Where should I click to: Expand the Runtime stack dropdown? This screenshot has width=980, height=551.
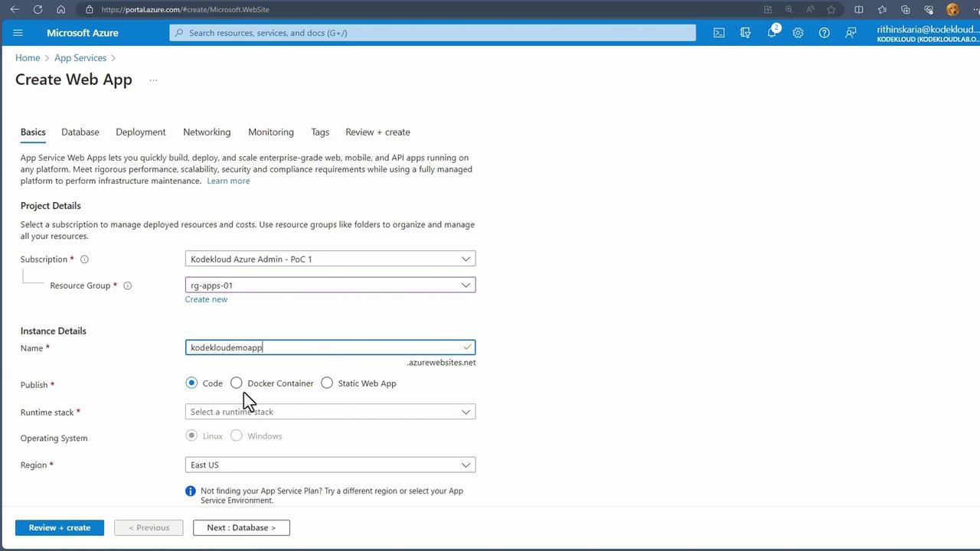[x=330, y=412]
